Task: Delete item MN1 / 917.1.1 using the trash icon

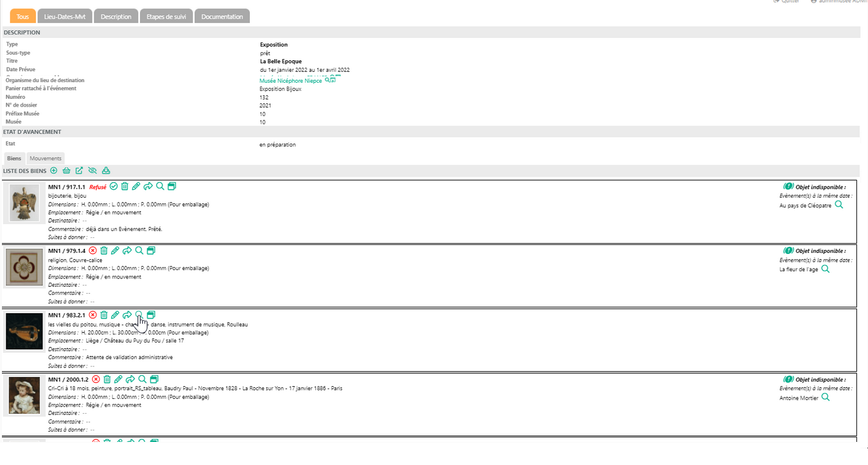Action: coord(125,187)
